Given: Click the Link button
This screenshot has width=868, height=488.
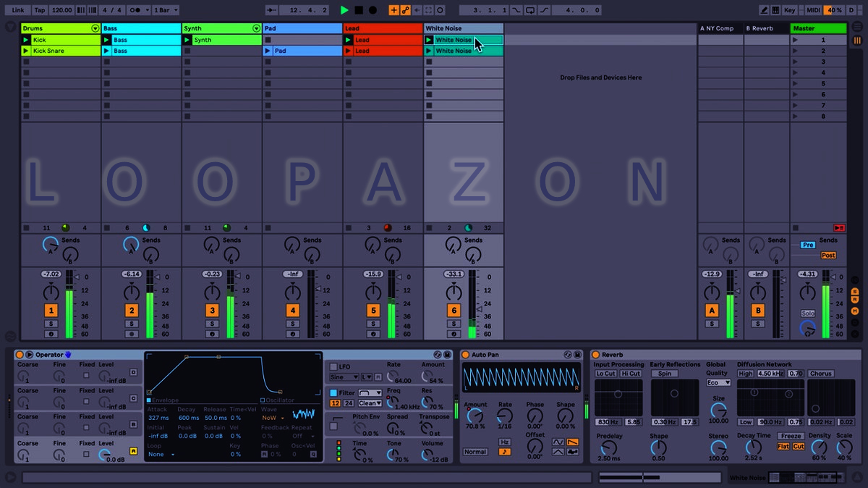Looking at the screenshot, I should [x=17, y=10].
